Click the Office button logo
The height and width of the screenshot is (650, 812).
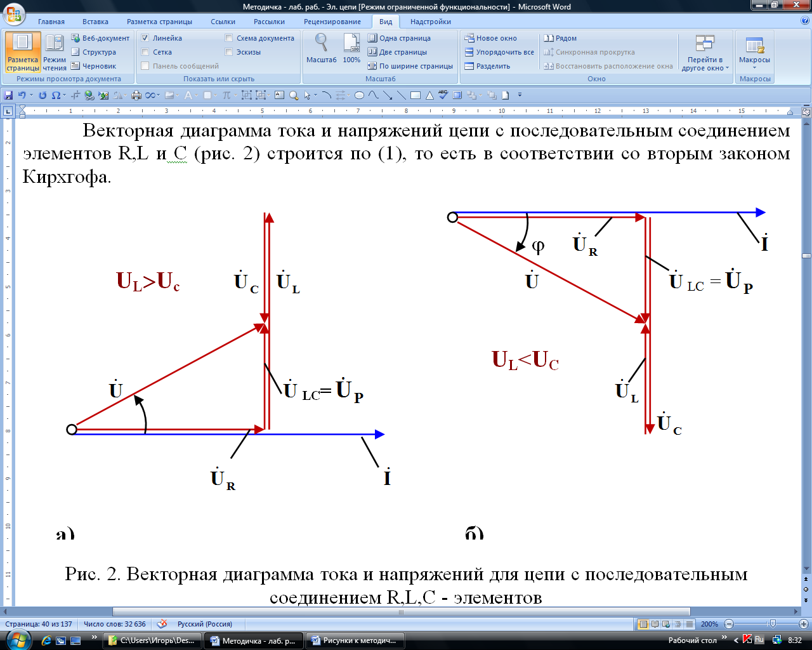coord(14,13)
